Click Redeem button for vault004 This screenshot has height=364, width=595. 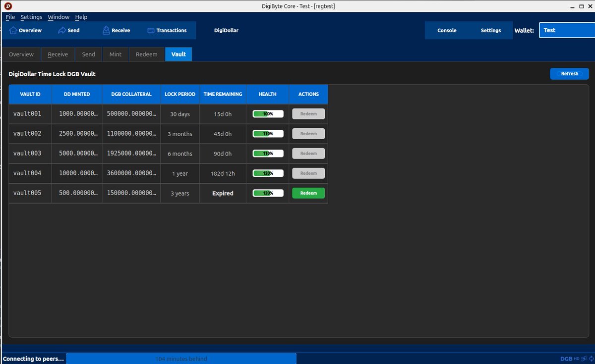click(308, 173)
